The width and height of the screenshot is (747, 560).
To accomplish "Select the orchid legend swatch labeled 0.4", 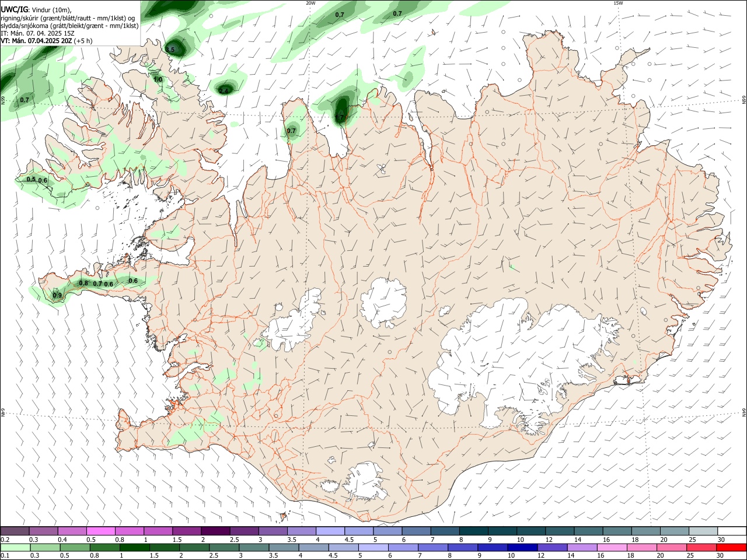I will click(x=72, y=531).
